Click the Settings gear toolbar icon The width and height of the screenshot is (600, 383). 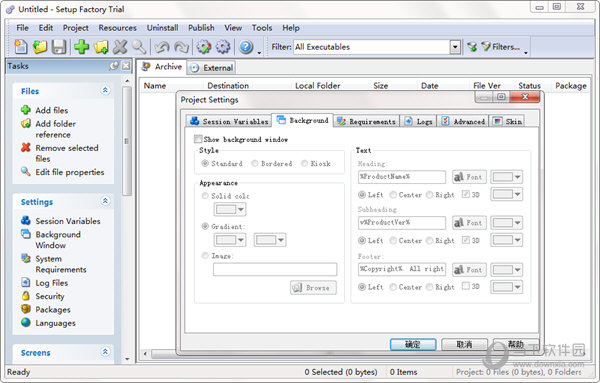click(223, 47)
